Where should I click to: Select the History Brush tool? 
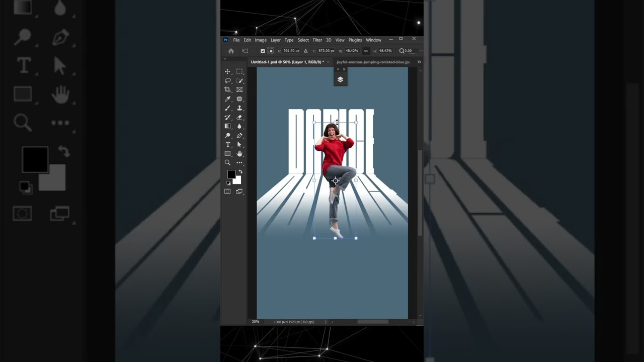click(227, 117)
